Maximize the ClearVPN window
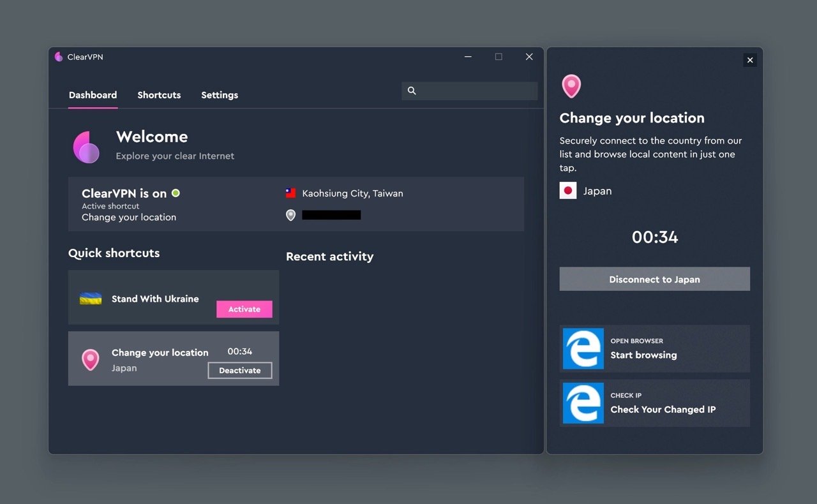This screenshot has width=817, height=504. 498,57
